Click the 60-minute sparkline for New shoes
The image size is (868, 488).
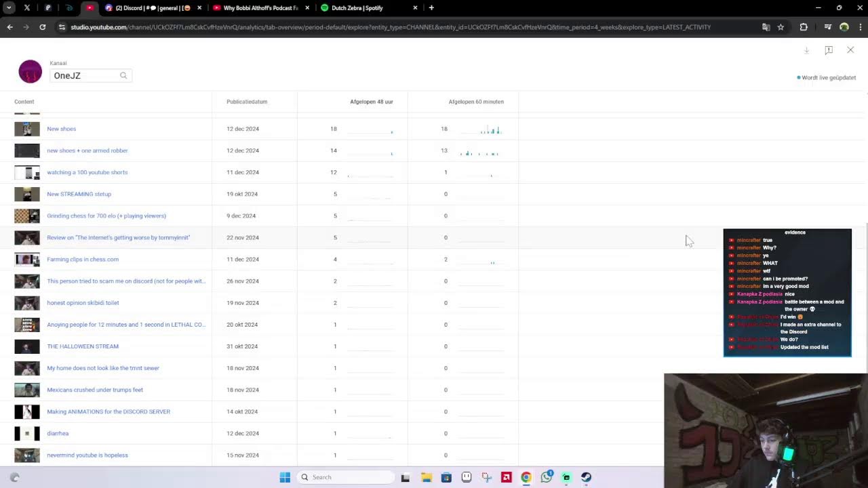point(482,129)
